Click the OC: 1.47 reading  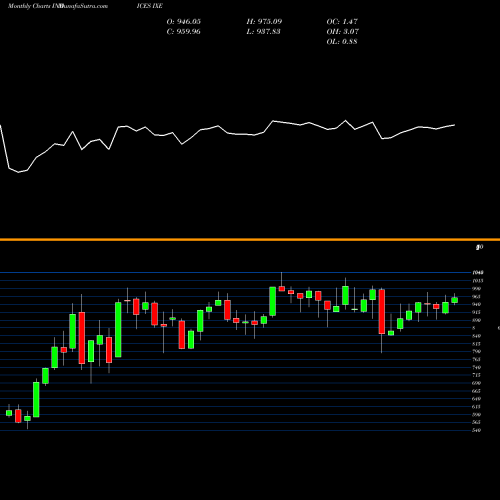click(x=342, y=22)
